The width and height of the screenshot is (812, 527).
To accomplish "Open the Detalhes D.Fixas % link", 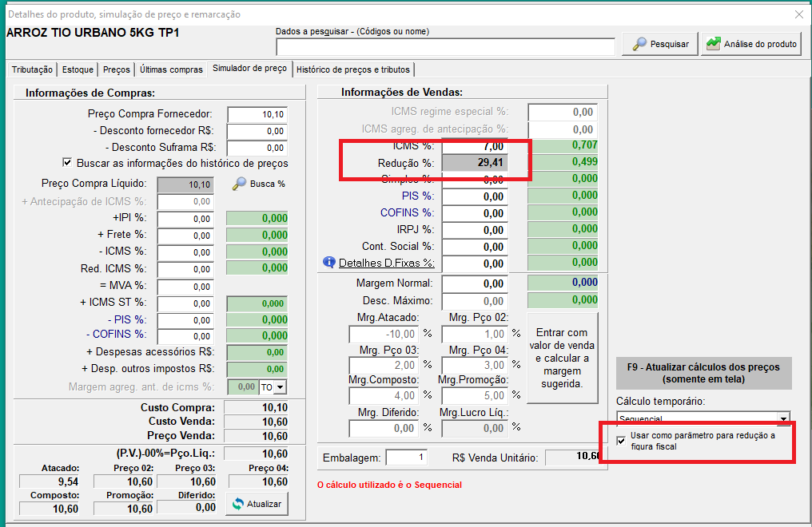I will [x=386, y=263].
